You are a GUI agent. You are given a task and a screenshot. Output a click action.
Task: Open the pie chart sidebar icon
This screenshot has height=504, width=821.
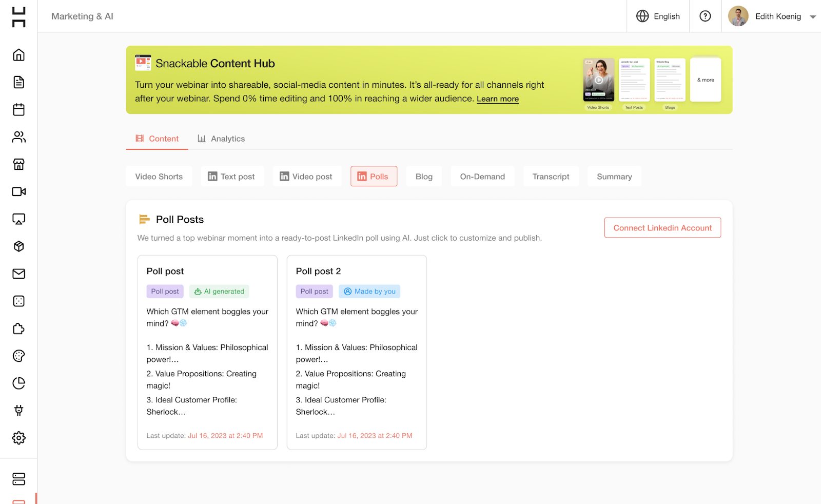(18, 383)
